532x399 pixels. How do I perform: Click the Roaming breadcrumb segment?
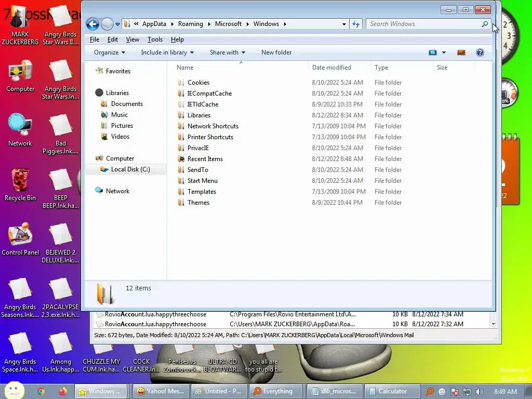[x=190, y=24]
